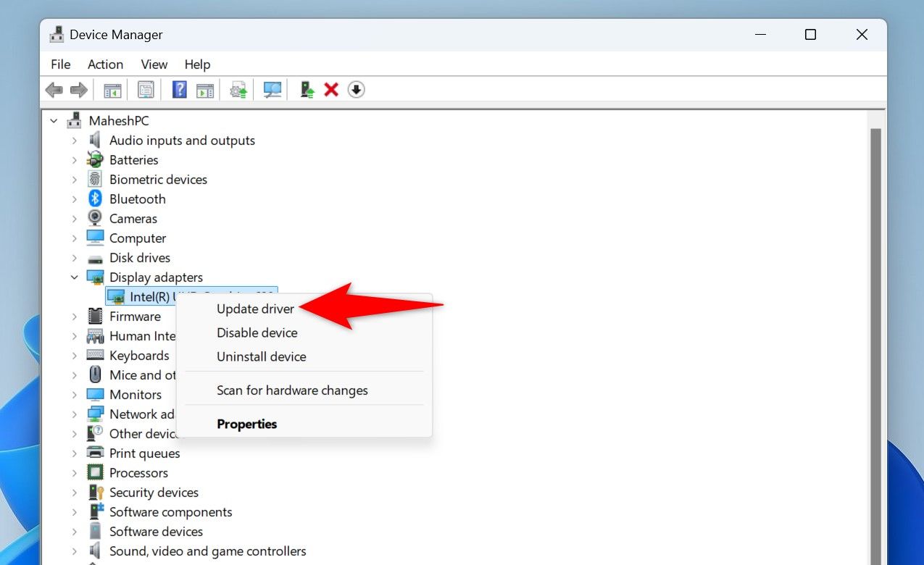Select the Print queues label
924x565 pixels.
point(145,453)
